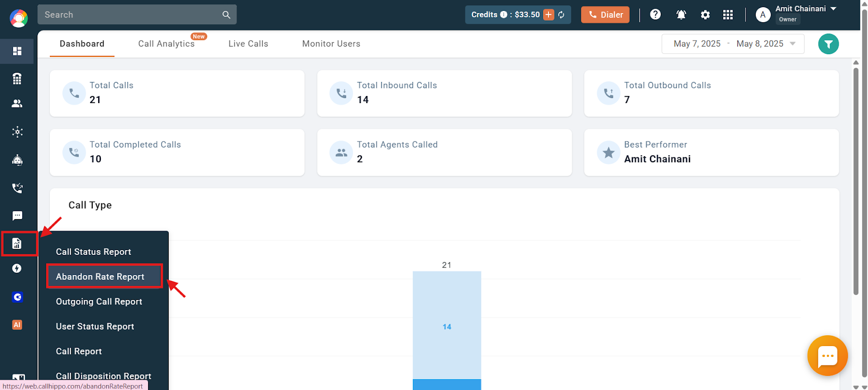Click the Call Type chart heading
The image size is (868, 390).
[90, 205]
